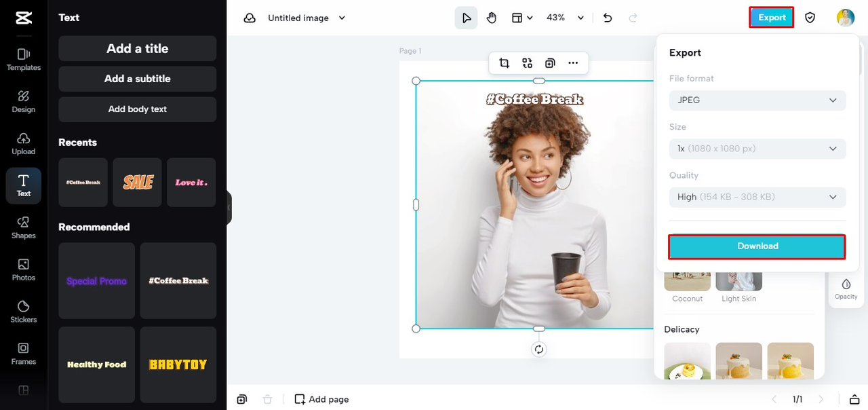Open the Frames panel

tap(24, 354)
